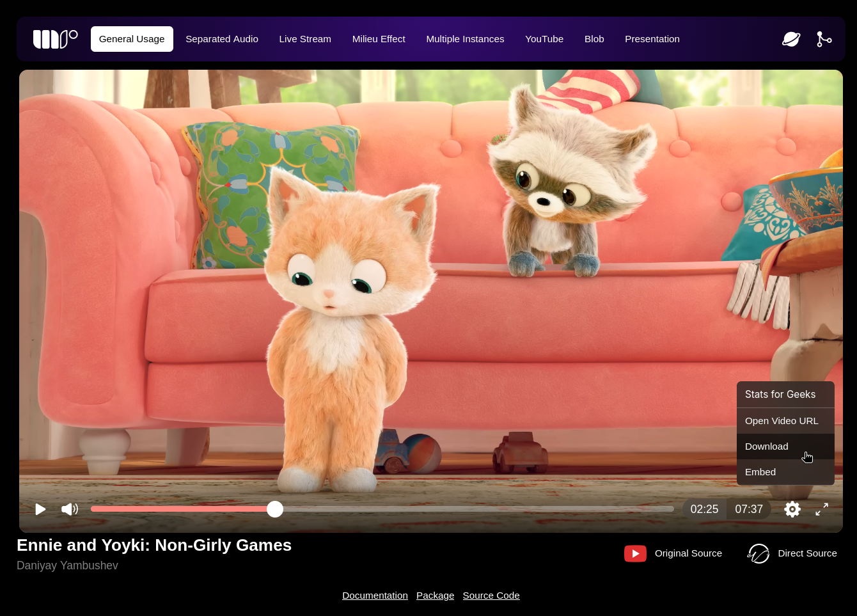857x616 pixels.
Task: Click the Vidstack logo in header
Action: point(55,39)
